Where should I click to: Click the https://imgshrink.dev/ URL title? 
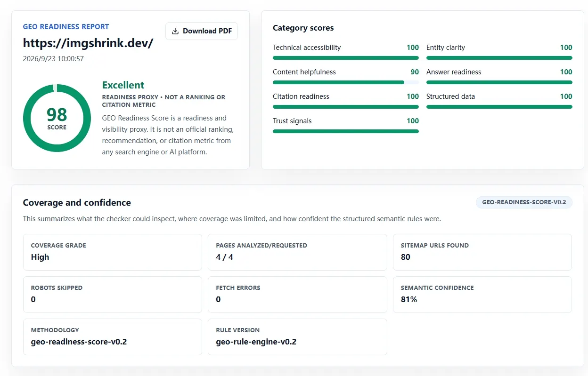(88, 43)
